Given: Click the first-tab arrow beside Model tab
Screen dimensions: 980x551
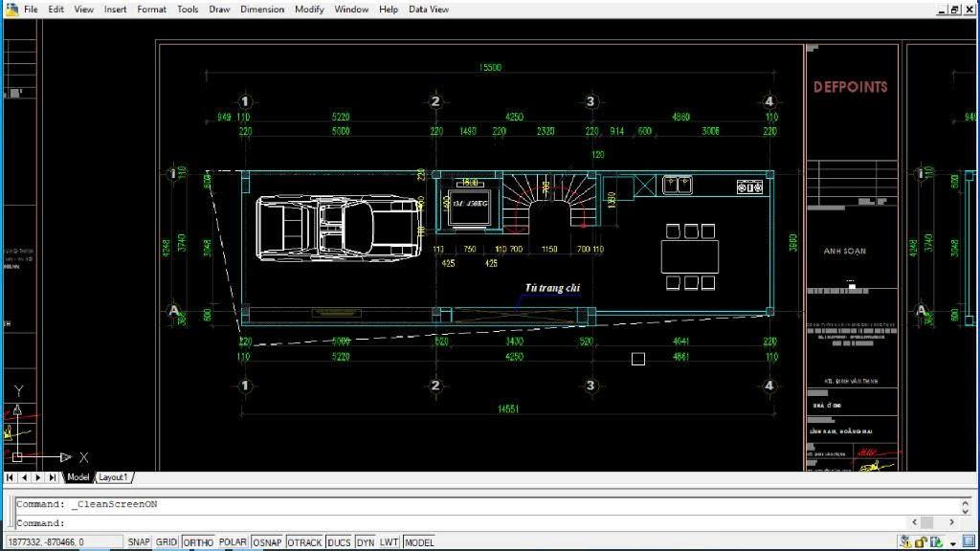Looking at the screenshot, I should click(10, 476).
